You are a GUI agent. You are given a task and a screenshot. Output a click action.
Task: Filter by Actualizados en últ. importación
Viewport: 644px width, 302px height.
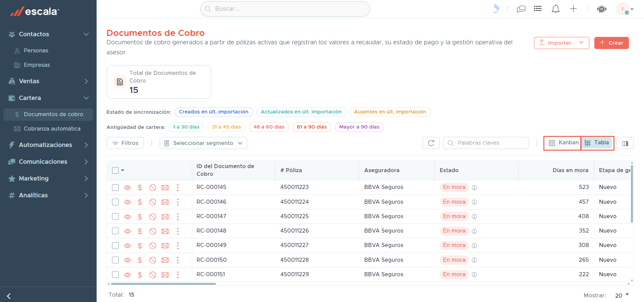pos(301,112)
